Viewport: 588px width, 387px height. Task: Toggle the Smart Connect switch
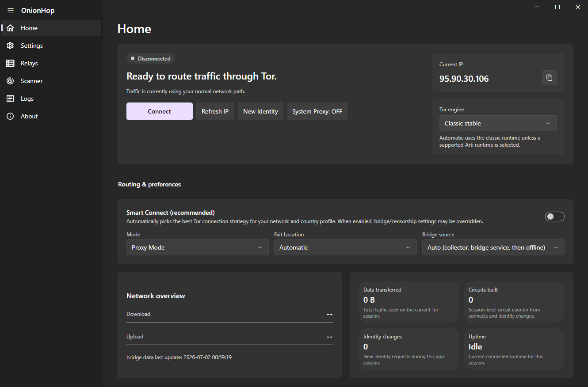(555, 216)
